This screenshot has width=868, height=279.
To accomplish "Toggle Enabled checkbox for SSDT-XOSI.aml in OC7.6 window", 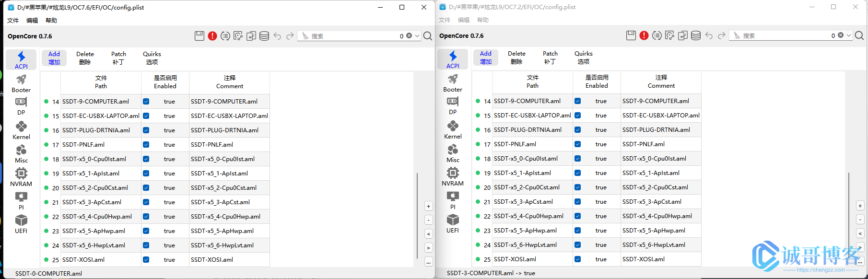I will point(146,260).
